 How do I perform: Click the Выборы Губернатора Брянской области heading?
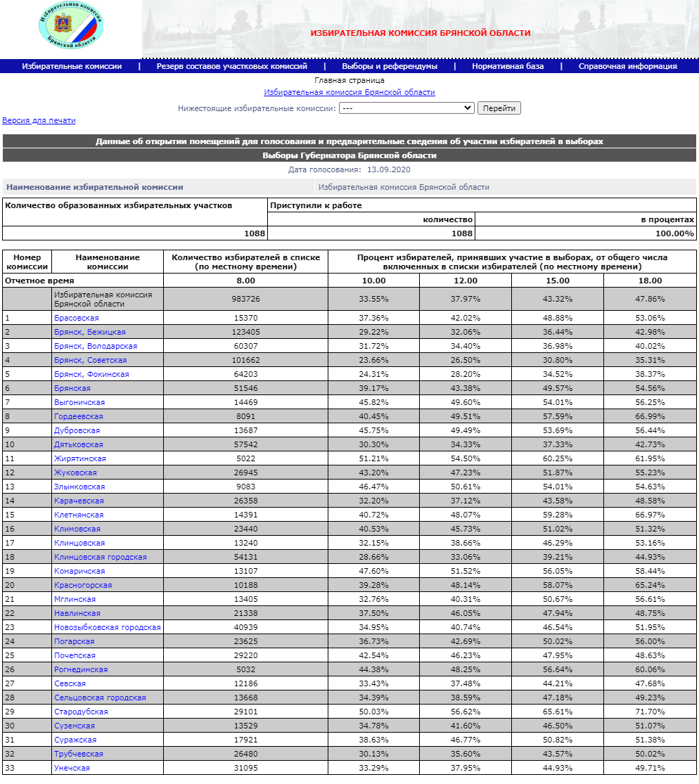tap(349, 155)
